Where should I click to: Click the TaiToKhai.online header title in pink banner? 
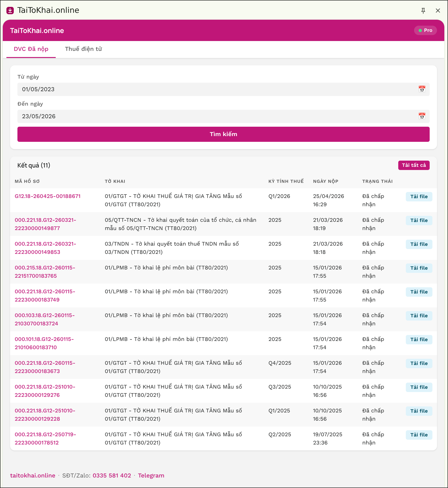[37, 30]
